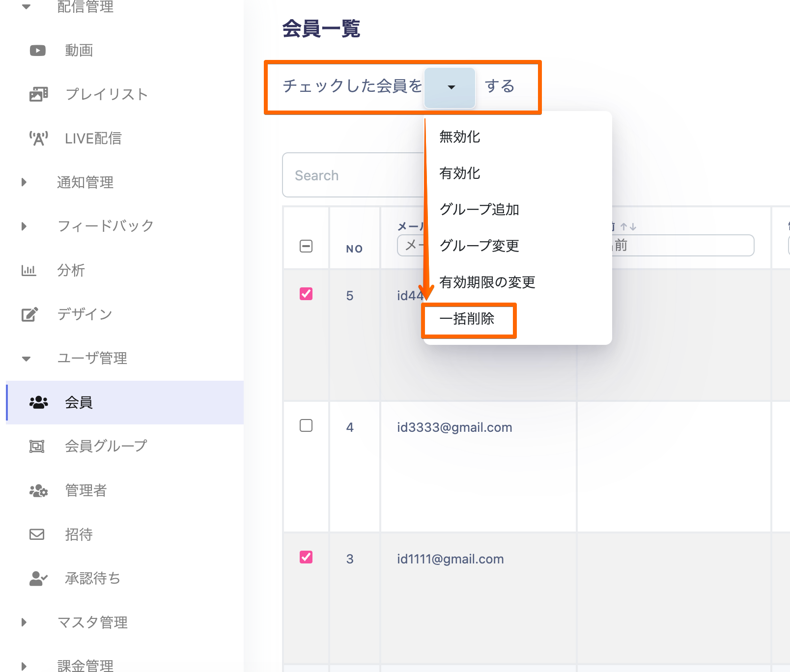790x672 pixels.
Task: Click the design (デザイン) edit icon
Action: click(29, 314)
